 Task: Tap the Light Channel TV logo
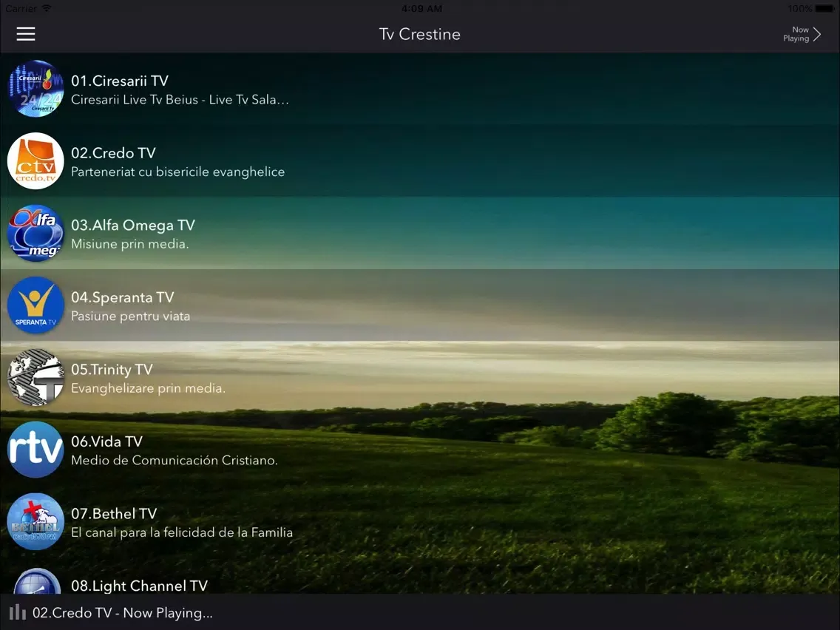point(36,580)
